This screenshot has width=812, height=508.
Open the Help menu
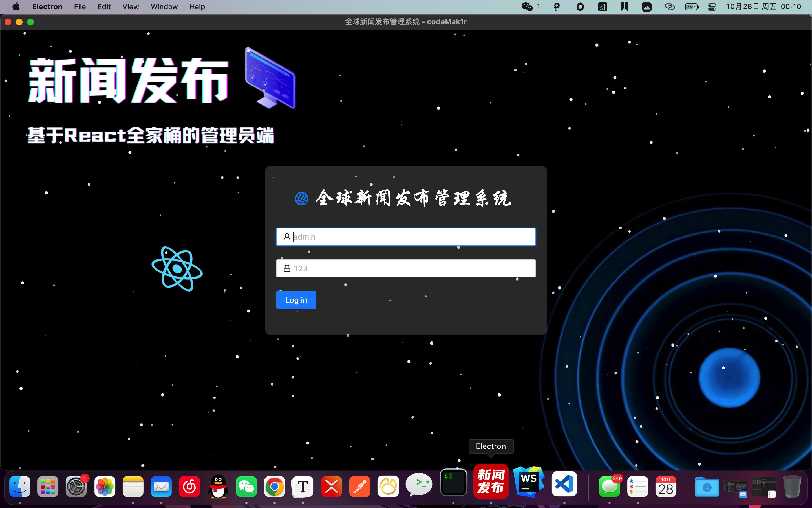click(x=197, y=7)
